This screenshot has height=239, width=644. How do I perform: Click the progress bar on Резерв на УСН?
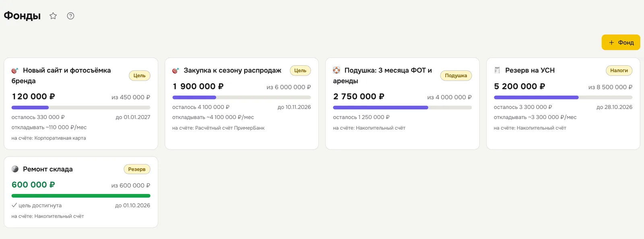coord(563,97)
